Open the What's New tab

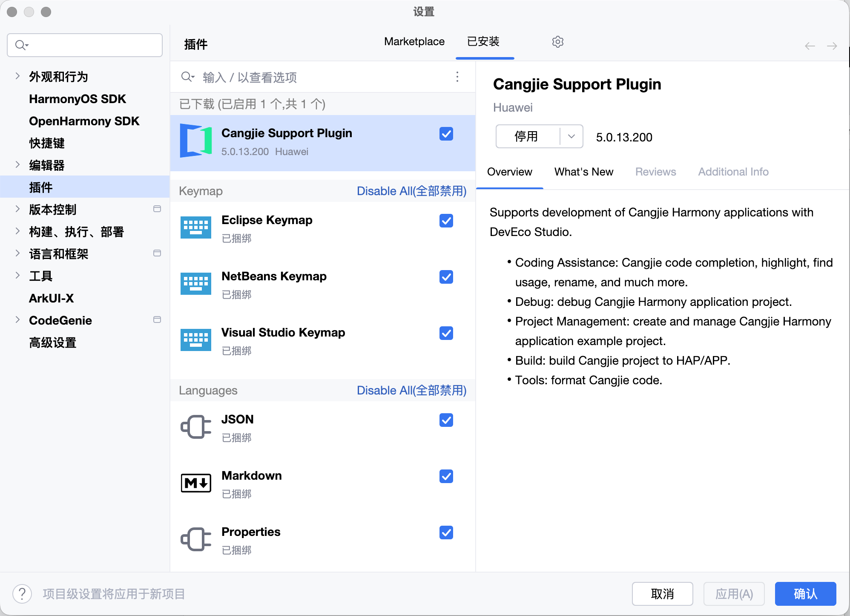pyautogui.click(x=583, y=172)
